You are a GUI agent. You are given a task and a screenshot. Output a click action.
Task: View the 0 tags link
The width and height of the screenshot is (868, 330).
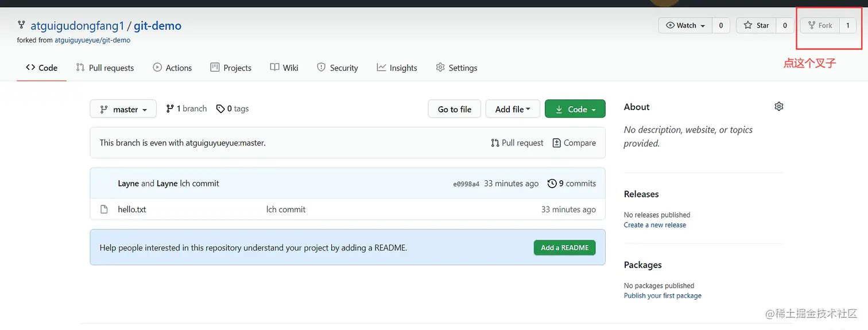(232, 108)
